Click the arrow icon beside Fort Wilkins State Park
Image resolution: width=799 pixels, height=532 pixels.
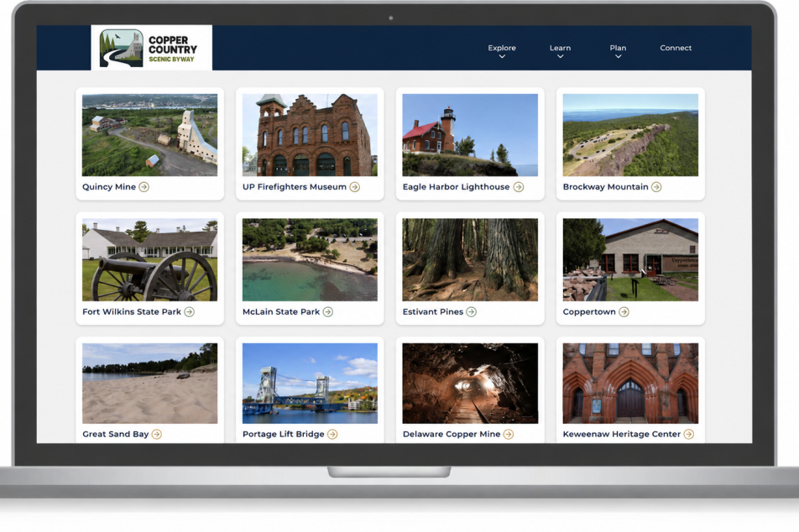[189, 312]
